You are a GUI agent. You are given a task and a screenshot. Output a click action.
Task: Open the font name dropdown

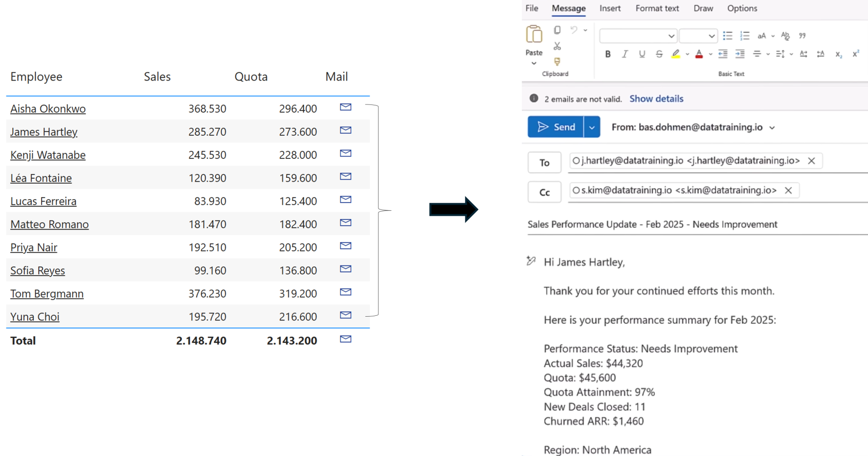click(638, 36)
